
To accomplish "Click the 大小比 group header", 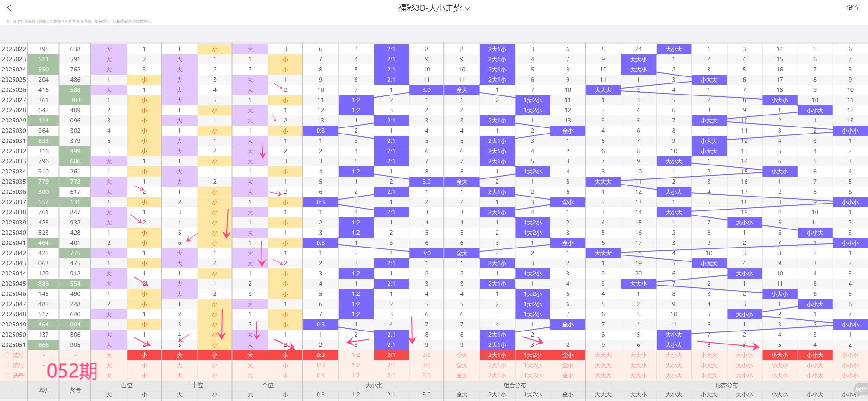I will [x=373, y=385].
